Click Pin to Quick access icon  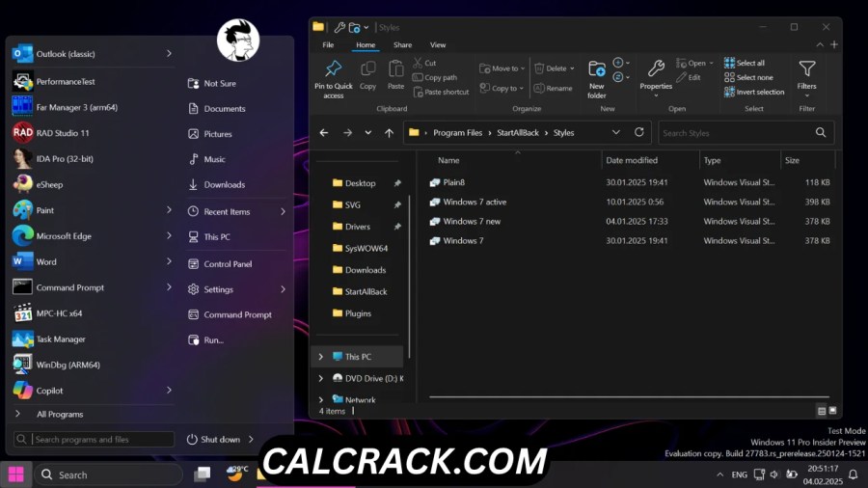point(334,68)
